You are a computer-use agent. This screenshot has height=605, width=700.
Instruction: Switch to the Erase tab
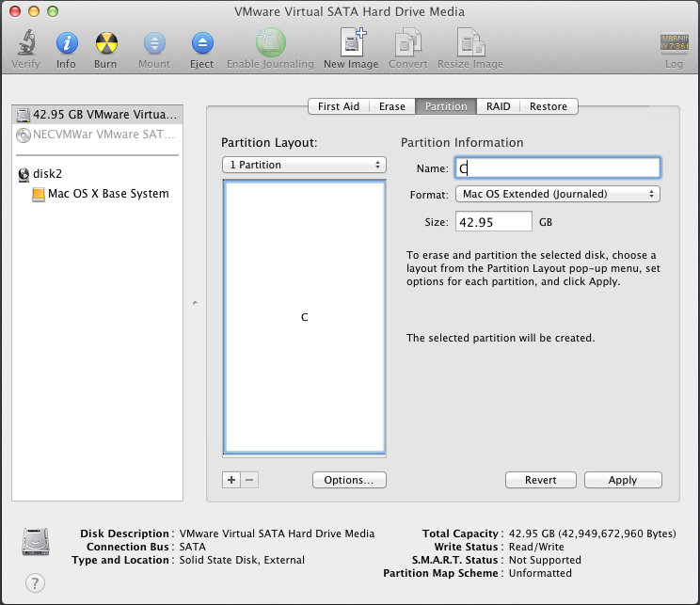tap(392, 106)
